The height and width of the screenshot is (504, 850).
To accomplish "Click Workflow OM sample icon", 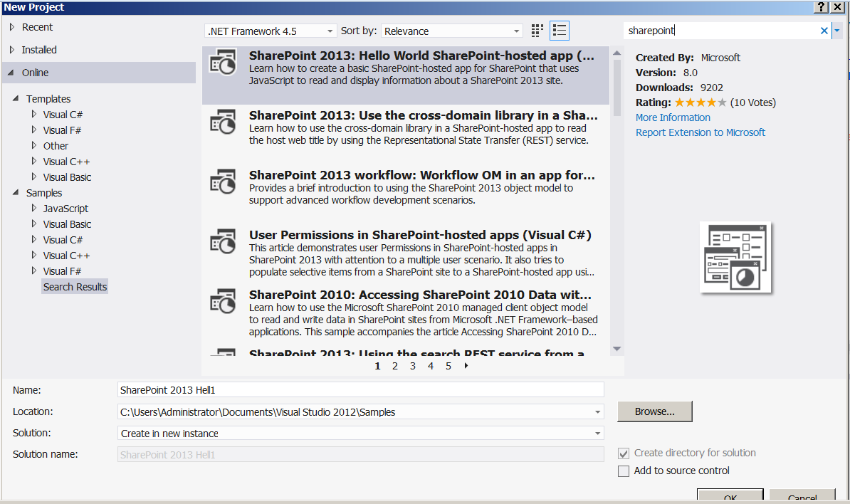I will [x=223, y=182].
